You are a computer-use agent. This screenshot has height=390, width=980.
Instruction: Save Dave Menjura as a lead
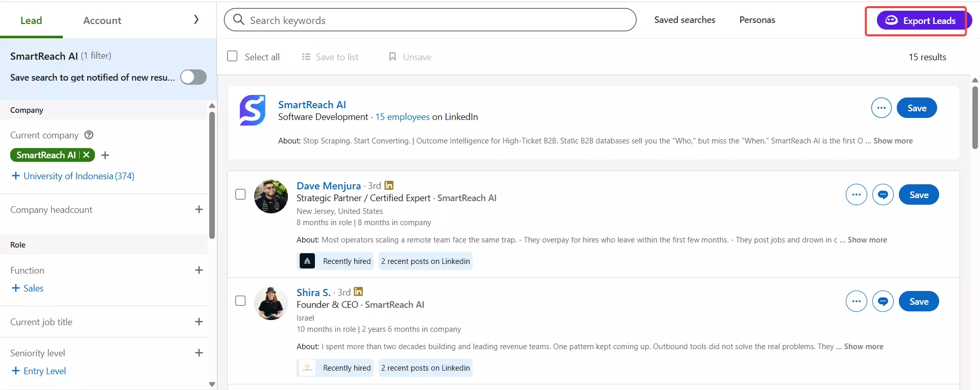pyautogui.click(x=919, y=194)
